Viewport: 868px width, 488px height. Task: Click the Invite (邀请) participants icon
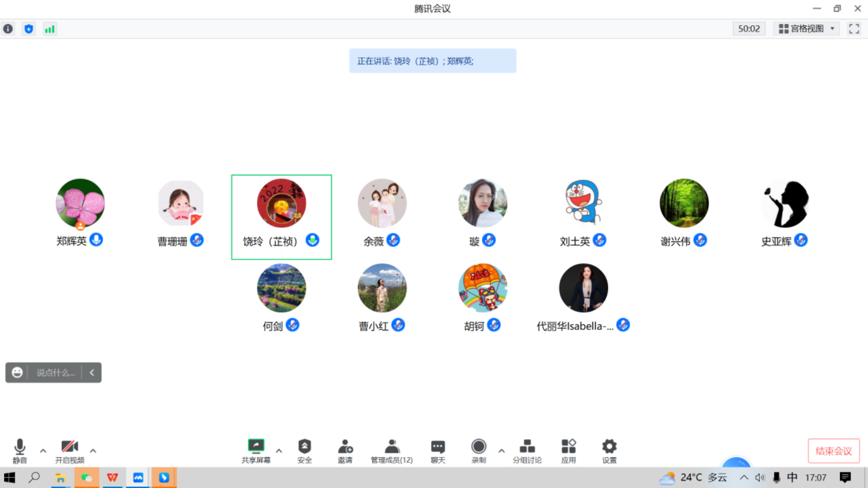[x=345, y=450]
